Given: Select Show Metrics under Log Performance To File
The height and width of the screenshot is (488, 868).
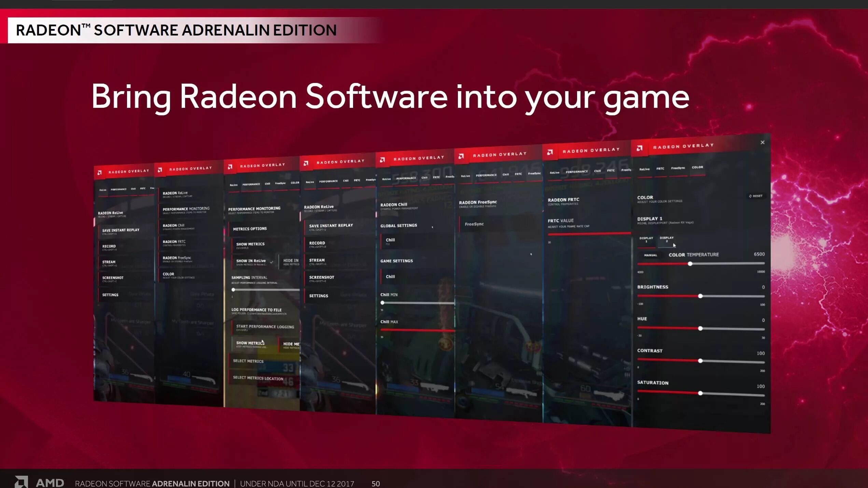Looking at the screenshot, I should tap(254, 344).
